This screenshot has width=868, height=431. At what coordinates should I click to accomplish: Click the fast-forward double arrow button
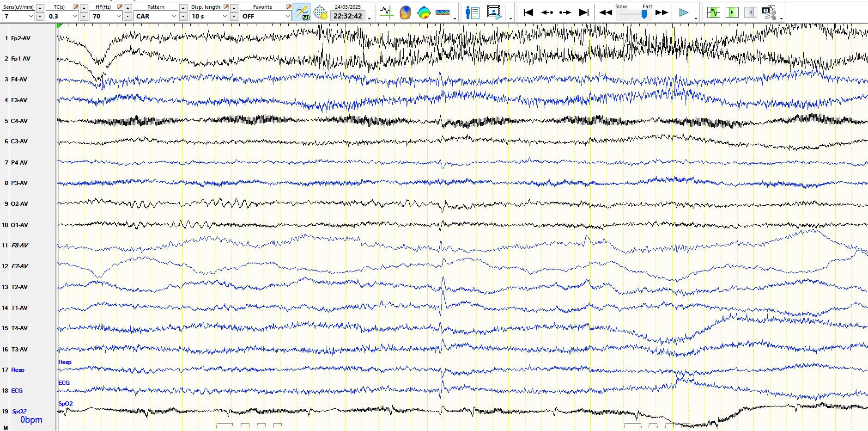click(662, 12)
